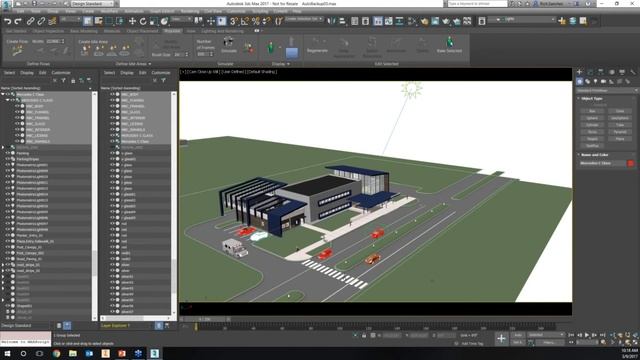This screenshot has width=640, height=360.
Task: Collapse the Mercedes C Class tree node
Action: point(3,94)
